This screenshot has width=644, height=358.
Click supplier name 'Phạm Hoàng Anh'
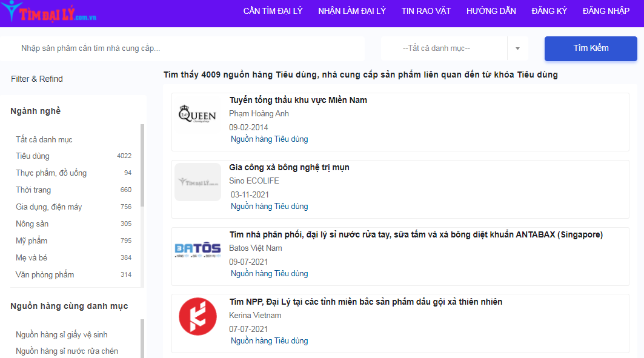point(259,114)
